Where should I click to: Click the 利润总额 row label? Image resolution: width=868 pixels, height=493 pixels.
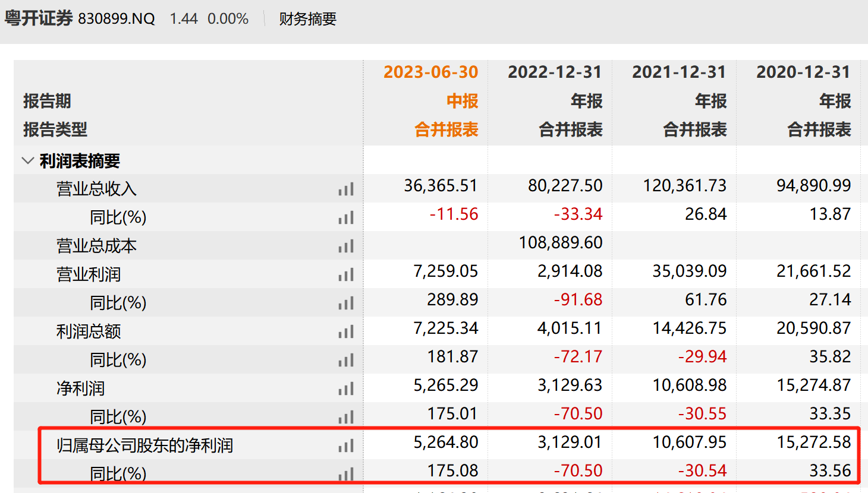pyautogui.click(x=89, y=331)
